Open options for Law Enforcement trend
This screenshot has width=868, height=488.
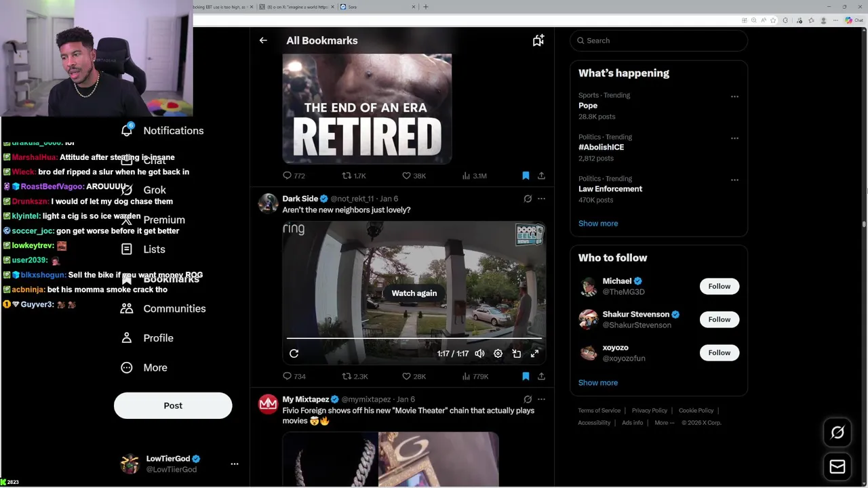pos(734,180)
